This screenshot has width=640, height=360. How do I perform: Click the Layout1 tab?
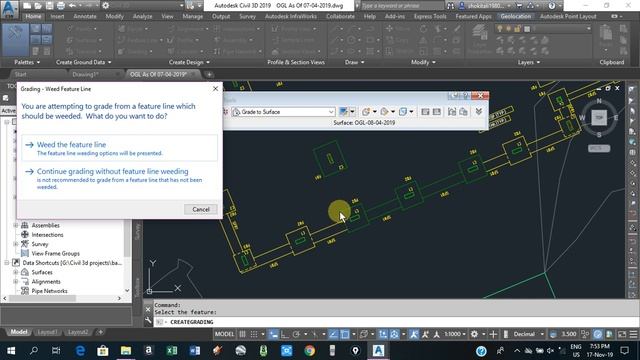tap(47, 332)
